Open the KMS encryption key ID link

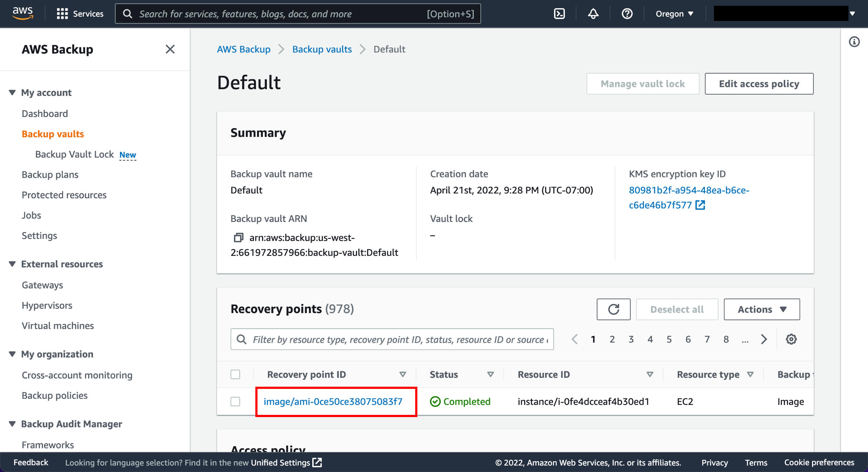[689, 197]
